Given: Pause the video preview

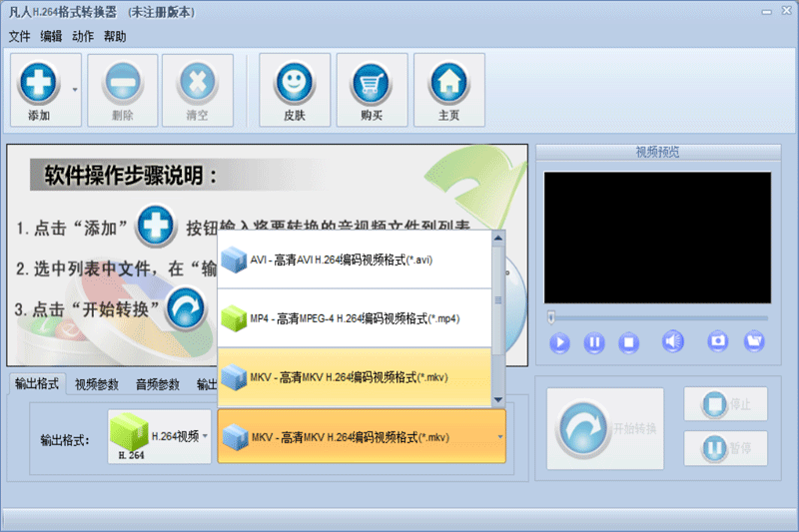Looking at the screenshot, I should point(594,342).
